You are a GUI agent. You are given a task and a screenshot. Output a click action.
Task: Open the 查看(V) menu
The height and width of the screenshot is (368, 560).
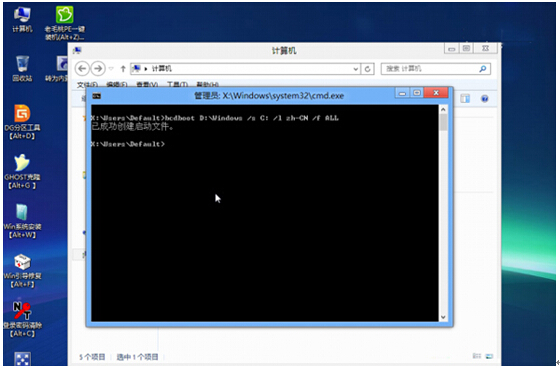coord(147,85)
